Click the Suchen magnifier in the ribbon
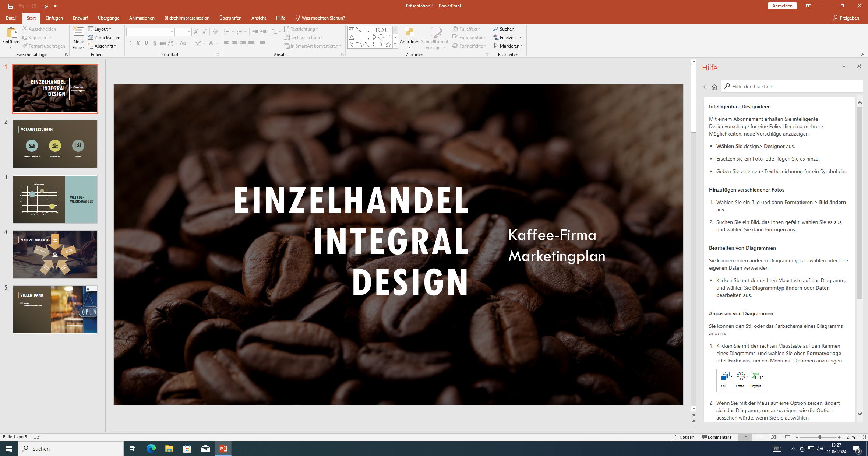The height and width of the screenshot is (456, 868). point(496,29)
